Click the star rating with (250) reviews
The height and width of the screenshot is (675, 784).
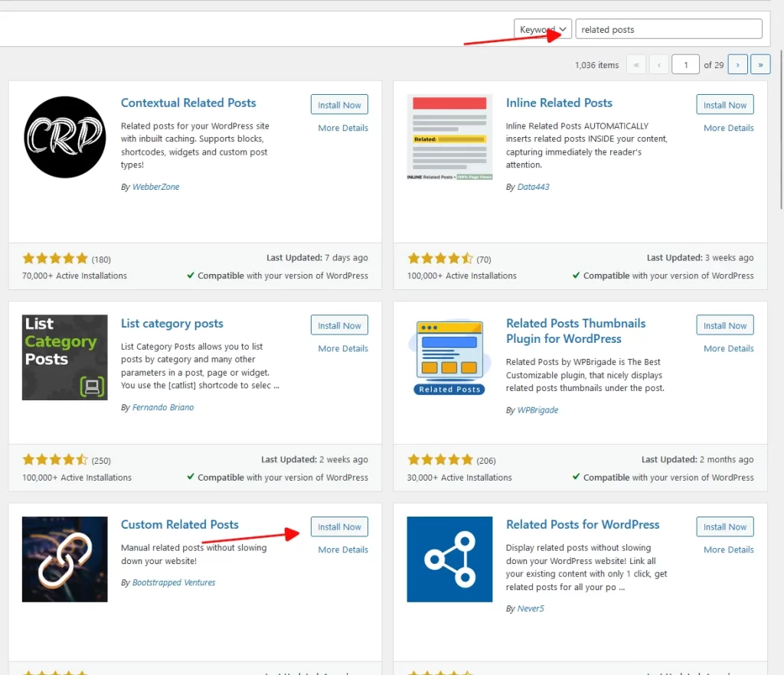click(x=55, y=460)
